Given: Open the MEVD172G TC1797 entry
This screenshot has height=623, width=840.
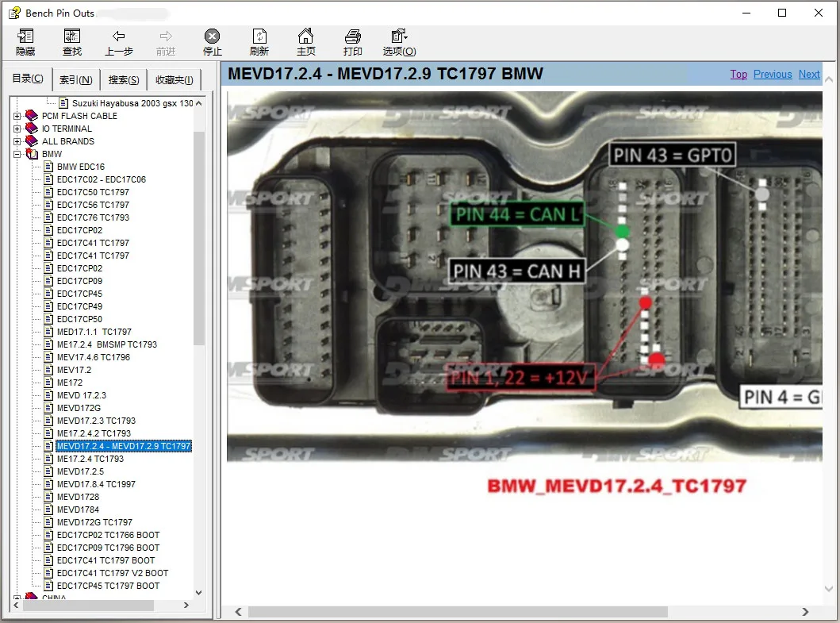Looking at the screenshot, I should (95, 522).
